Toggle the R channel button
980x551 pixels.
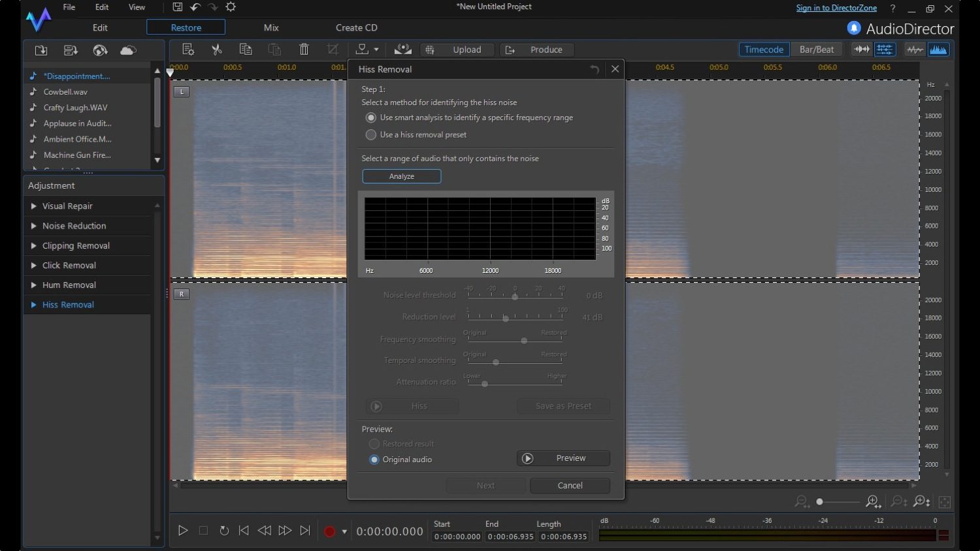point(182,294)
